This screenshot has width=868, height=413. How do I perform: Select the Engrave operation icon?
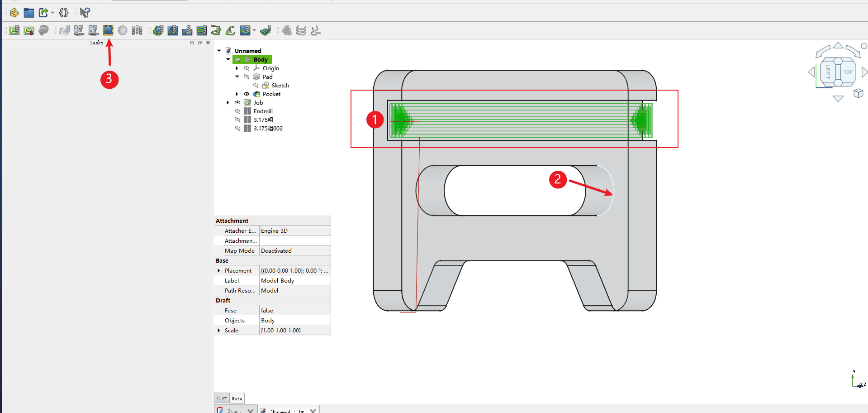(x=230, y=30)
